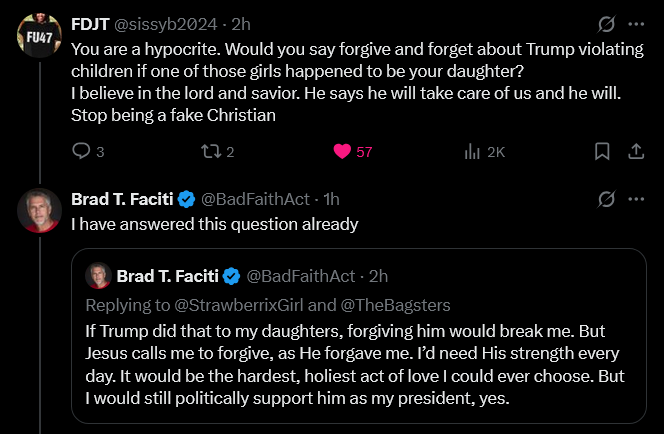664x434 pixels.
Task: Open Brad T. Faciti's reply avatar
Action: point(40,209)
